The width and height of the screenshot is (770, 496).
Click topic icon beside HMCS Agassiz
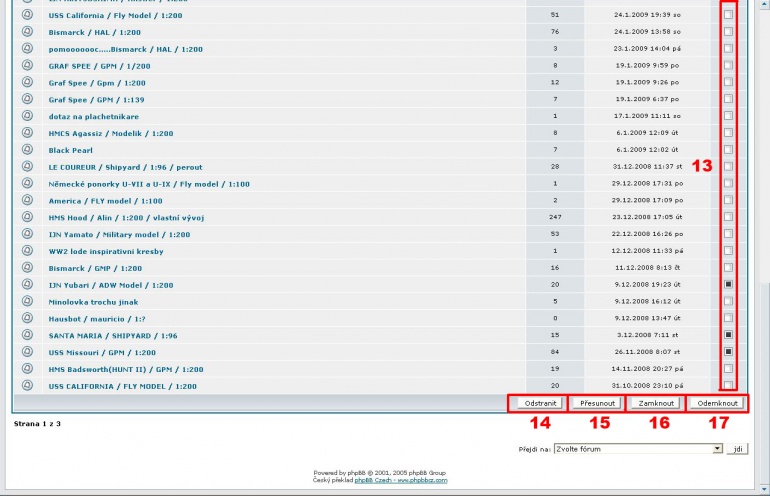pos(28,133)
